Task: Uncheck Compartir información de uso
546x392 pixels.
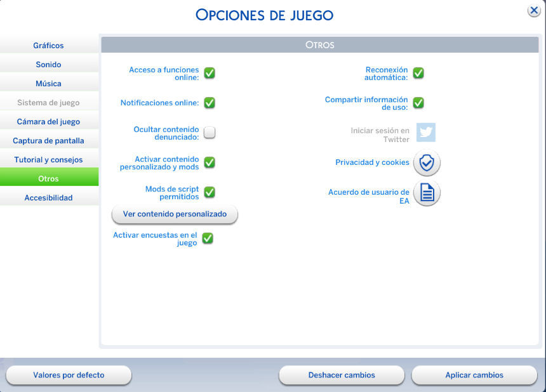Action: pos(418,103)
